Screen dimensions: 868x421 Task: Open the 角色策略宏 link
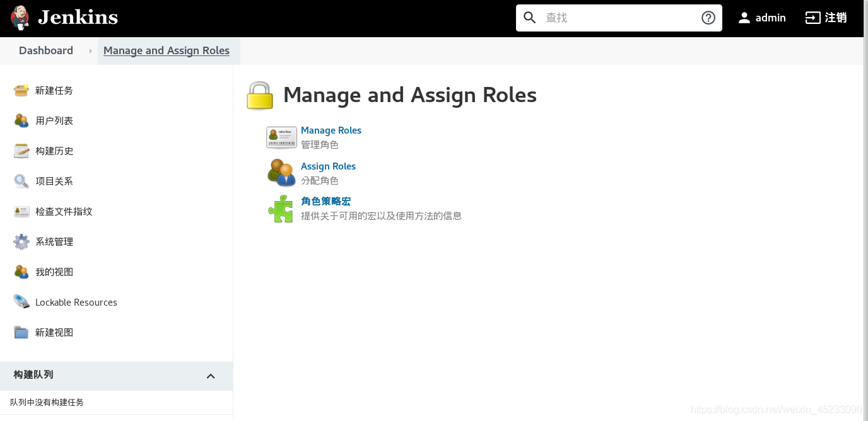(x=325, y=201)
